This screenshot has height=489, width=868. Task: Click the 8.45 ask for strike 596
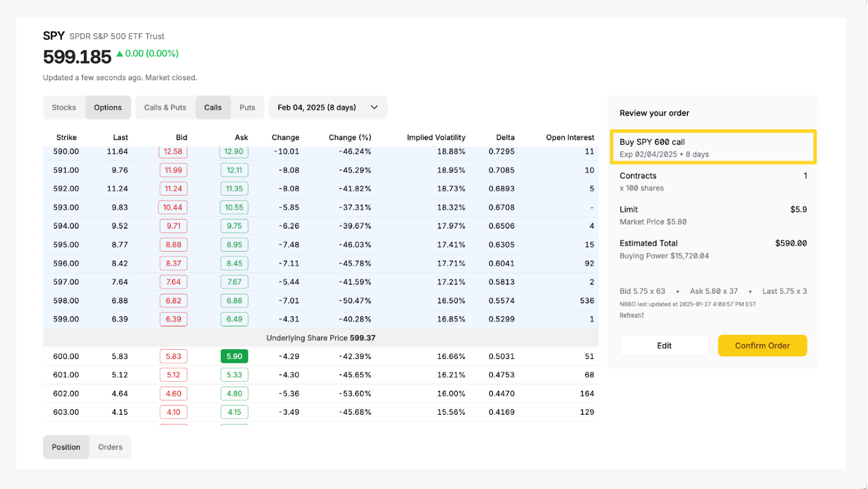point(234,263)
